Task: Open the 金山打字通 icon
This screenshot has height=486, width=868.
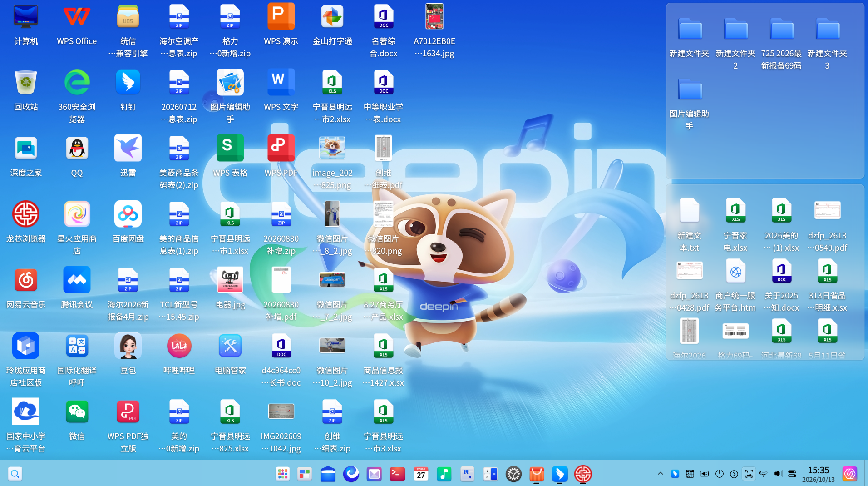Action: pos(332,17)
